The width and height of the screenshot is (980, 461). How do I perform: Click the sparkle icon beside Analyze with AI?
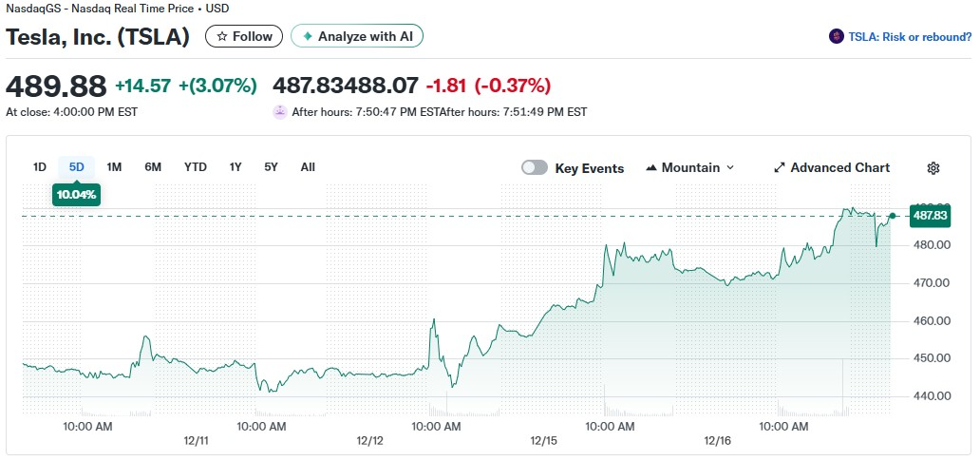[307, 37]
